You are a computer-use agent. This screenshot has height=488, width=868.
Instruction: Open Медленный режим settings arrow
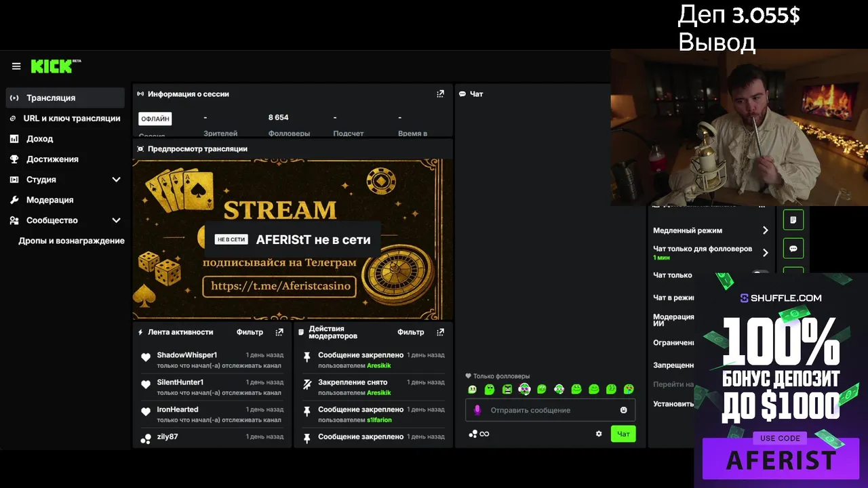pyautogui.click(x=766, y=230)
